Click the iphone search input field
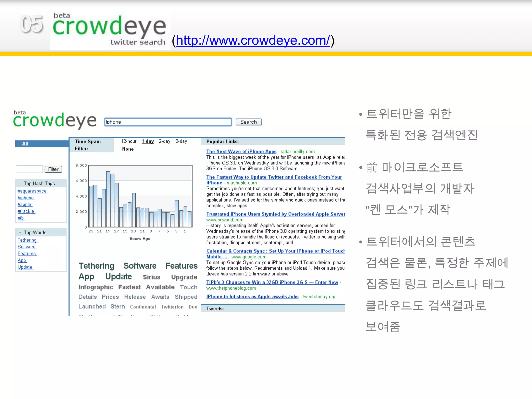This screenshot has height=399, width=532. click(x=168, y=122)
